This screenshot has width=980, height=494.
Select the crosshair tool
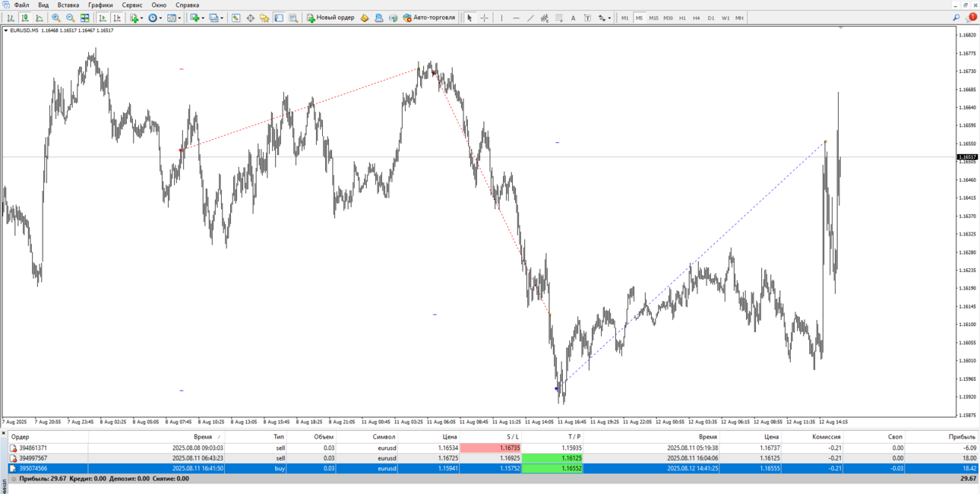point(484,17)
